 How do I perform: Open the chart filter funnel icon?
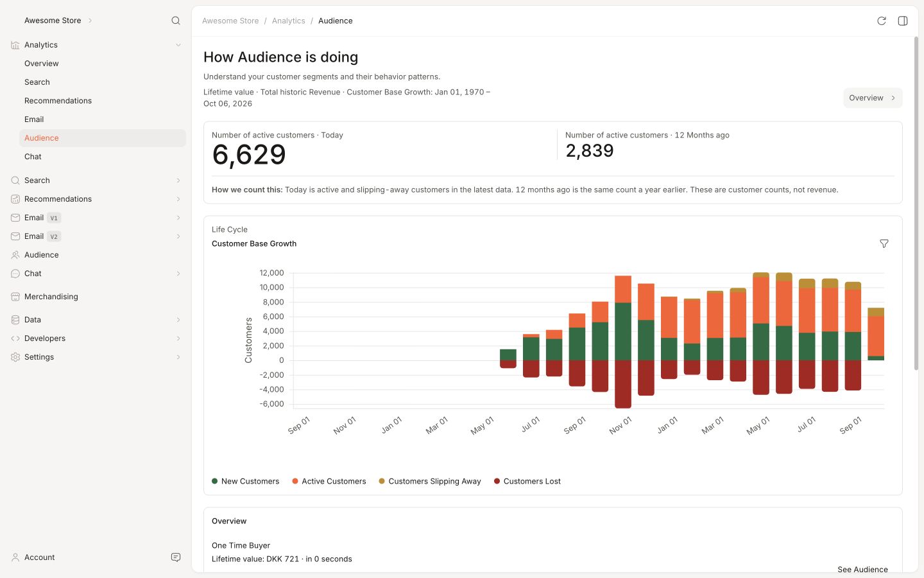[x=884, y=243]
